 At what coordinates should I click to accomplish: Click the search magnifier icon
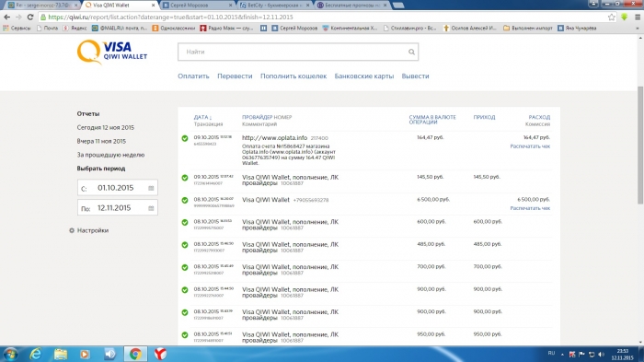pyautogui.click(x=411, y=52)
